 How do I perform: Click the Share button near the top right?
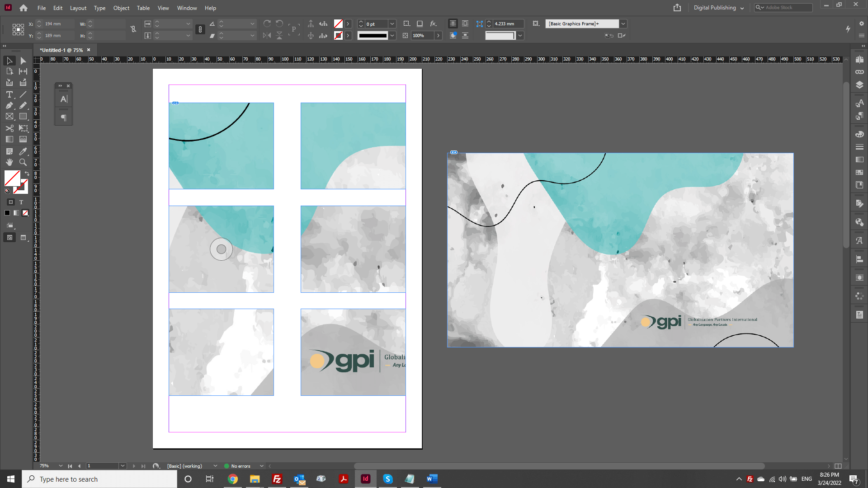(677, 8)
